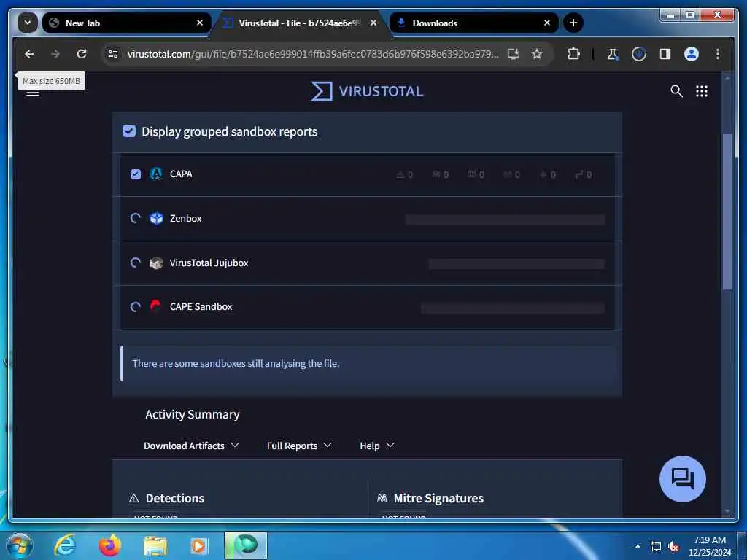This screenshot has width=747, height=560.
Task: Click the taskbar clock showing 7:19 AM
Action: [709, 546]
